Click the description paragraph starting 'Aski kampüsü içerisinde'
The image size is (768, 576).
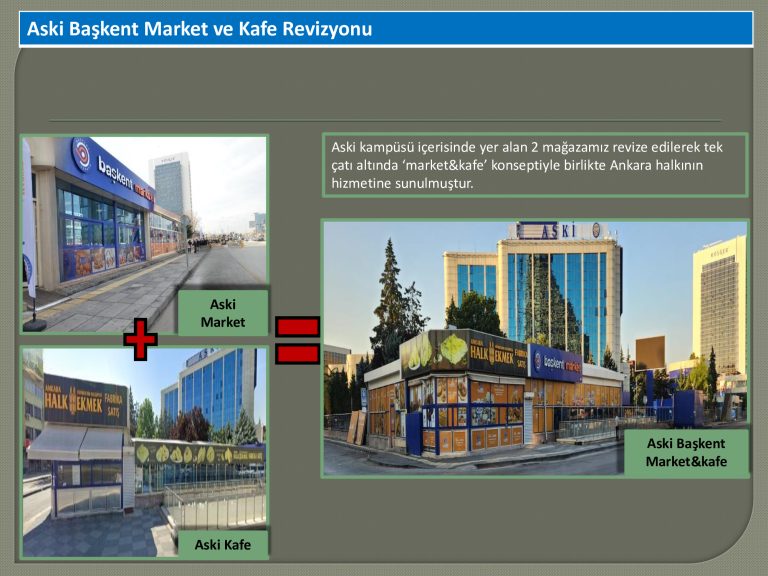tap(535, 165)
